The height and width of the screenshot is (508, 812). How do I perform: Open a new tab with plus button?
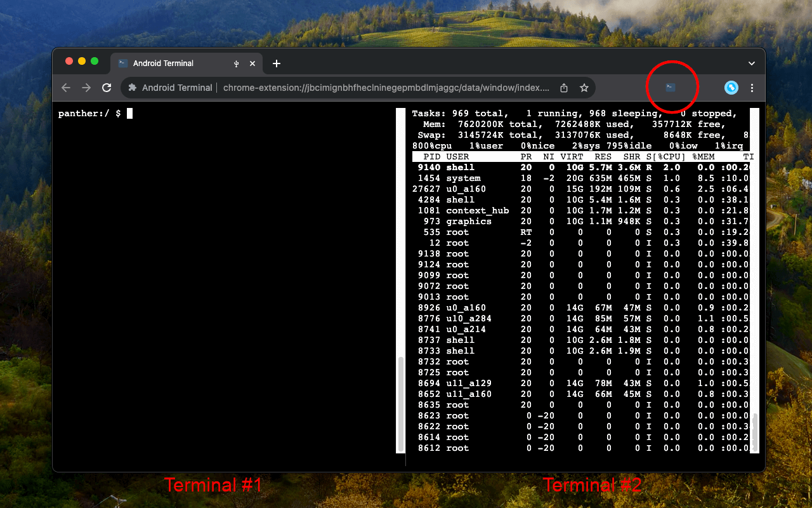(277, 63)
